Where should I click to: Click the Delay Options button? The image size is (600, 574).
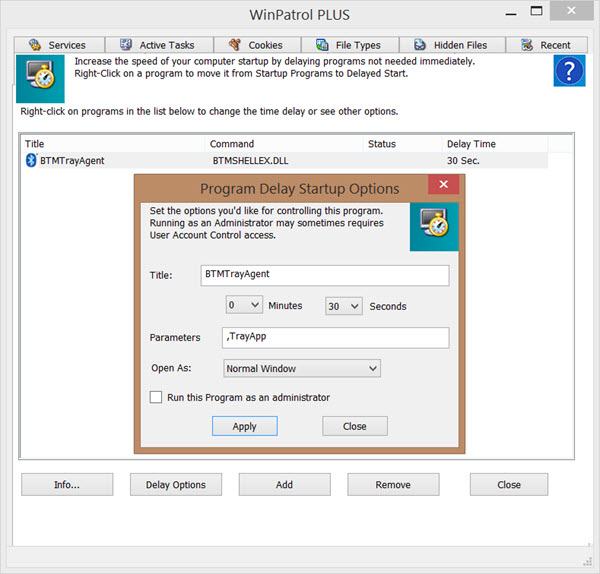click(x=176, y=484)
